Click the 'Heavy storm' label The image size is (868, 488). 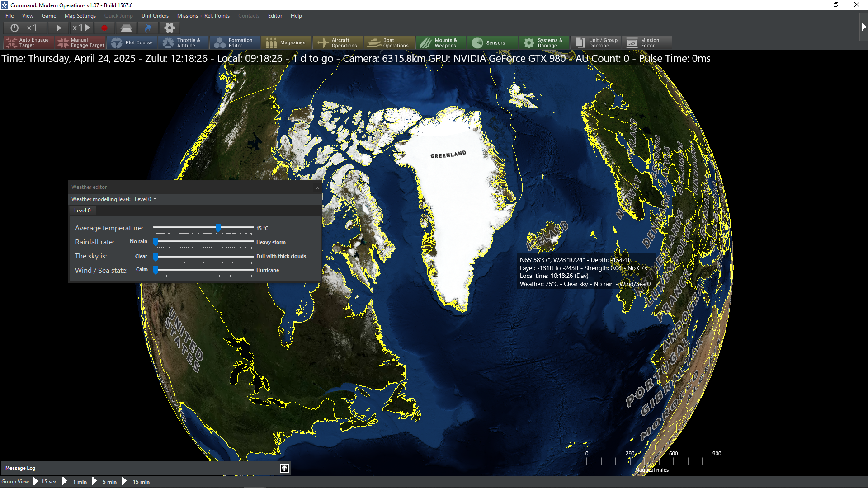(271, 242)
